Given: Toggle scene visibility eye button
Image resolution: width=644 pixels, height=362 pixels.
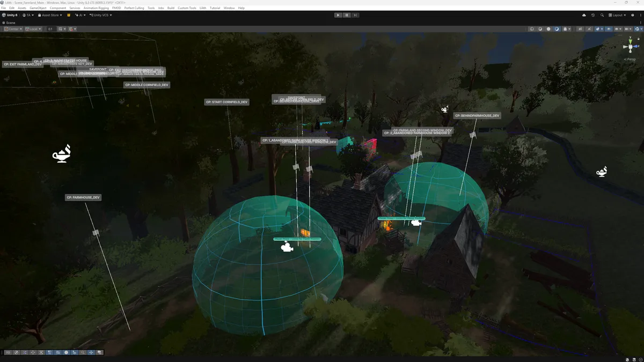Looking at the screenshot, I should [x=609, y=29].
